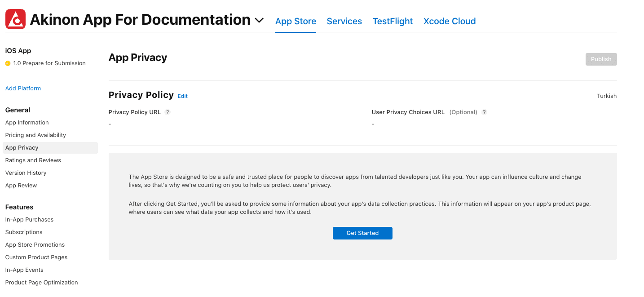The width and height of the screenshot is (644, 297).
Task: Click the Edit link beside Privacy Policy
Action: 182,96
